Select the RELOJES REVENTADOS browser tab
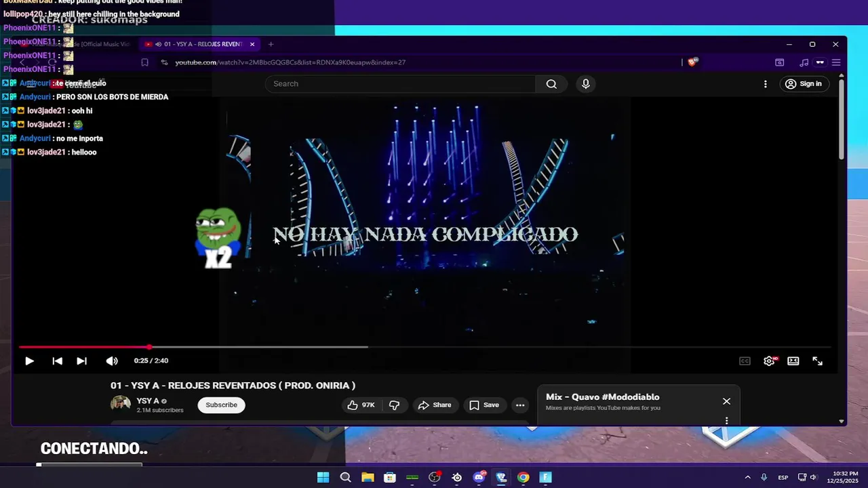Viewport: 868px width, 488px height. pyautogui.click(x=199, y=44)
